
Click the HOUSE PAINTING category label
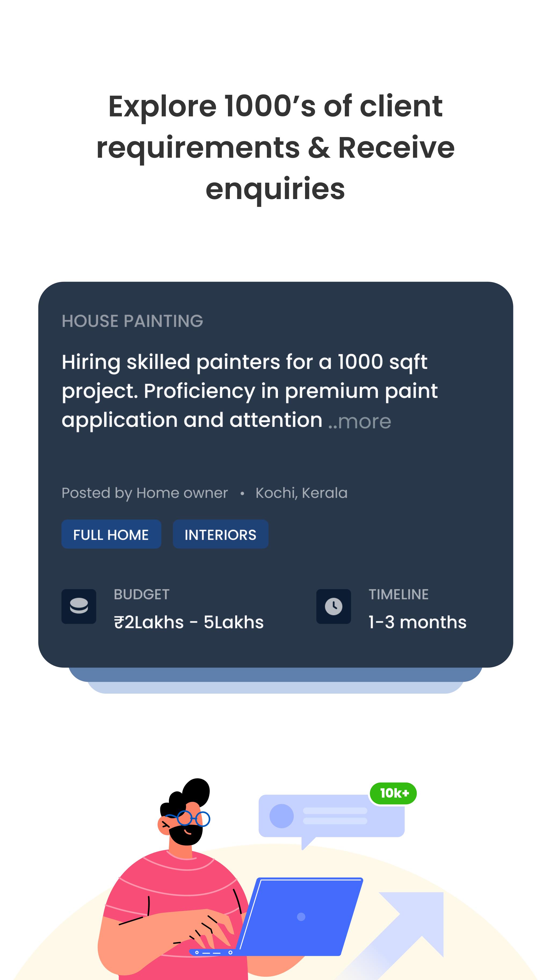[x=132, y=321]
